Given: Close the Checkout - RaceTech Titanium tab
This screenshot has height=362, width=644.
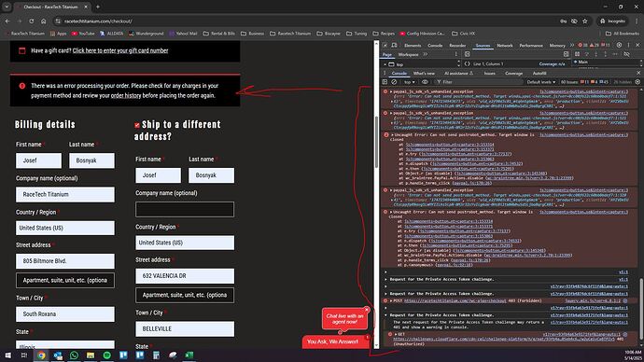Looking at the screenshot, I should click(x=86, y=7).
